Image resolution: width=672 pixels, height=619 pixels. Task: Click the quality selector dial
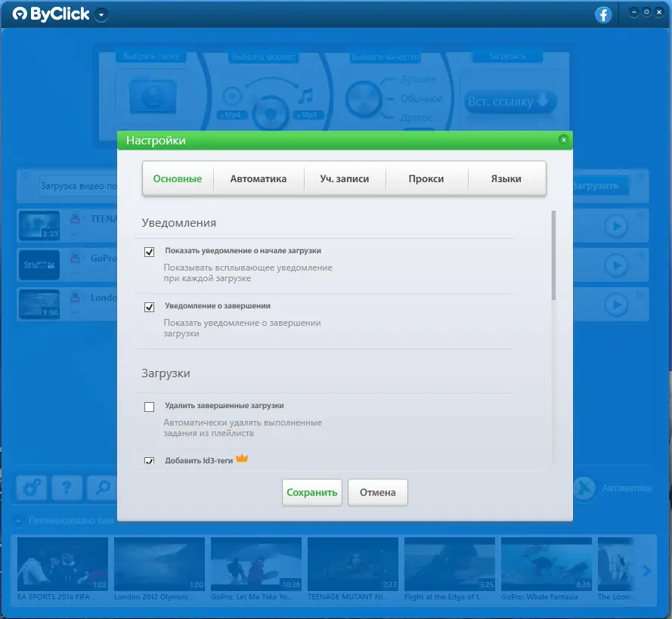[363, 99]
